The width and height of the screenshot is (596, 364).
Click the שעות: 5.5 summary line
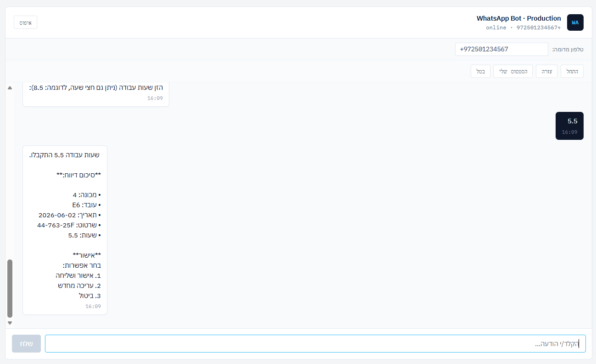84,236
